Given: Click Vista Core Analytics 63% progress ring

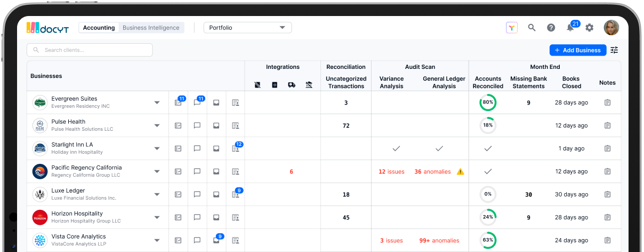Looking at the screenshot, I should click(488, 240).
